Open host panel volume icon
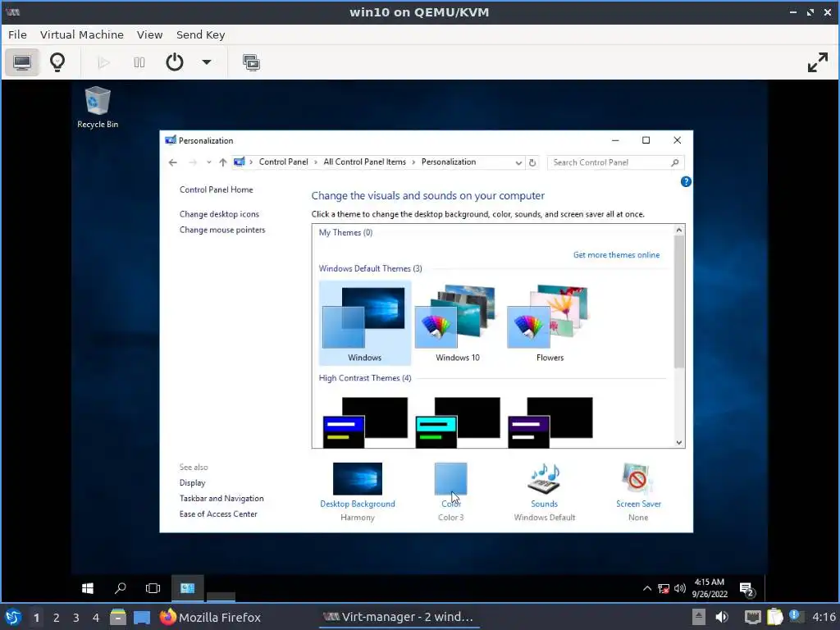Viewport: 840px width, 630px height. tap(722, 617)
